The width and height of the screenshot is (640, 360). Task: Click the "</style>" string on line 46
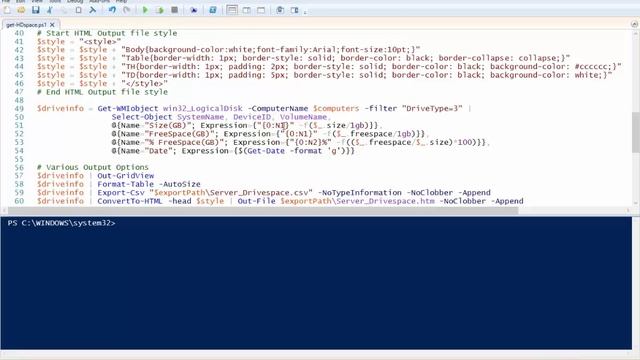click(144, 83)
